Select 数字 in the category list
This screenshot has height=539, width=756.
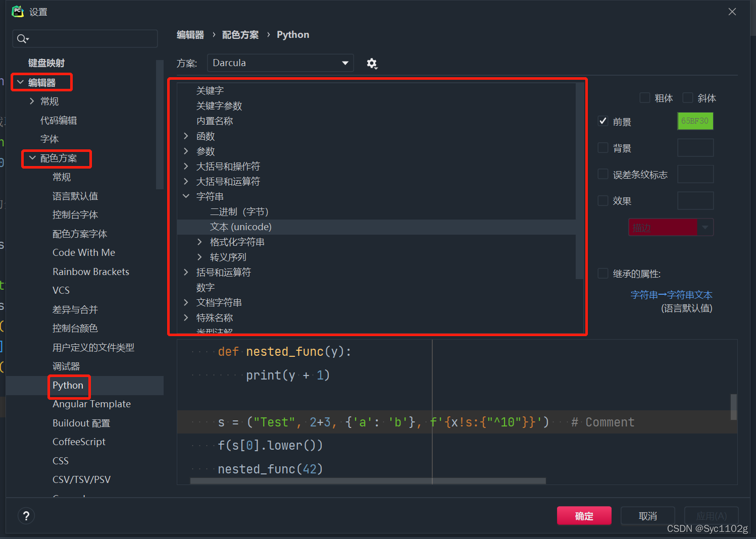tap(206, 287)
